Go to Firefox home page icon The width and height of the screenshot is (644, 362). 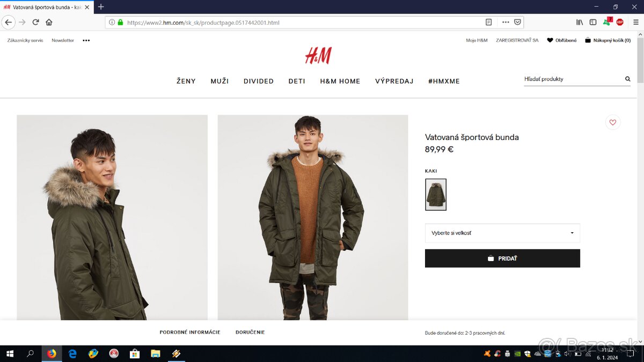(x=49, y=22)
